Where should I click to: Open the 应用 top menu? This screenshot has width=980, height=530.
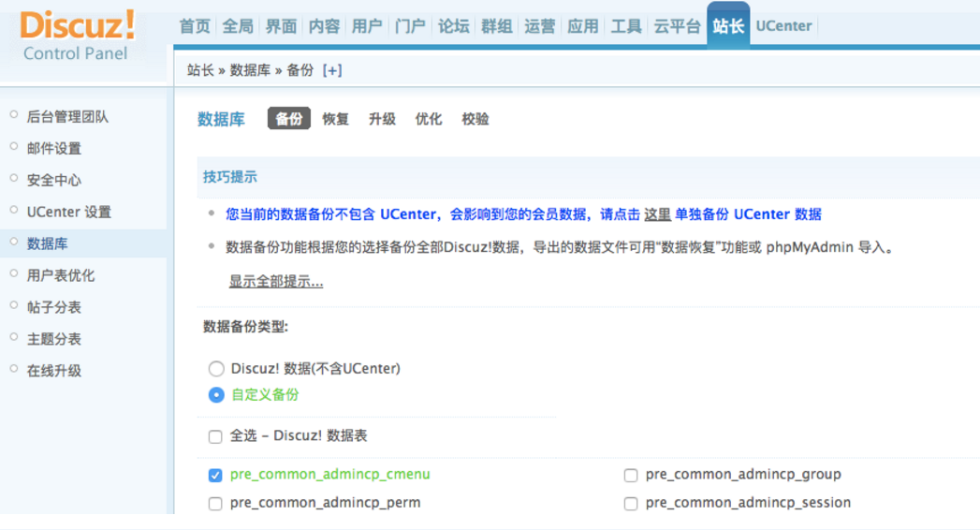(583, 26)
